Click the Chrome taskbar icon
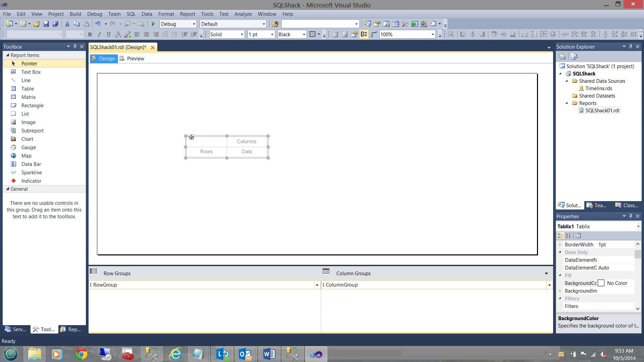 point(81,354)
